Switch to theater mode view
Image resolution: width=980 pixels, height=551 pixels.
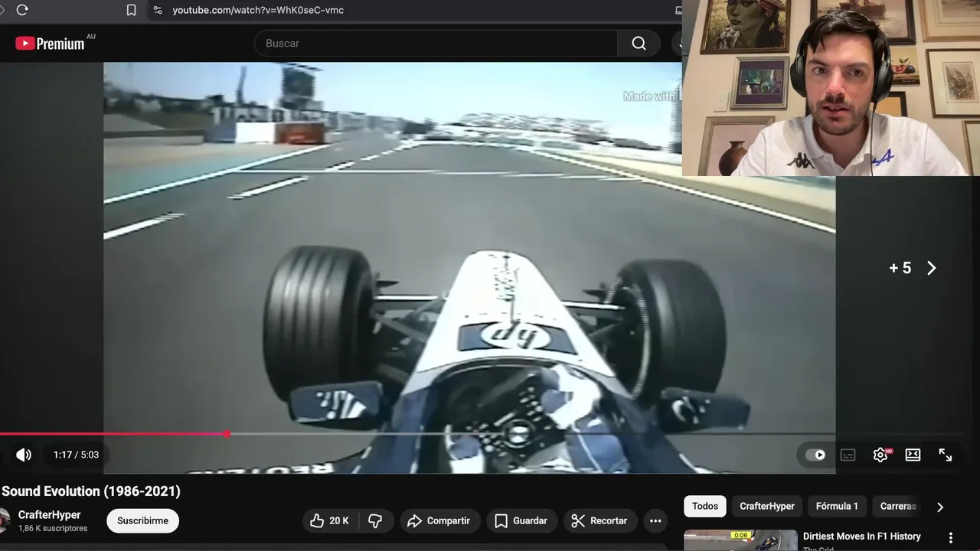(913, 455)
